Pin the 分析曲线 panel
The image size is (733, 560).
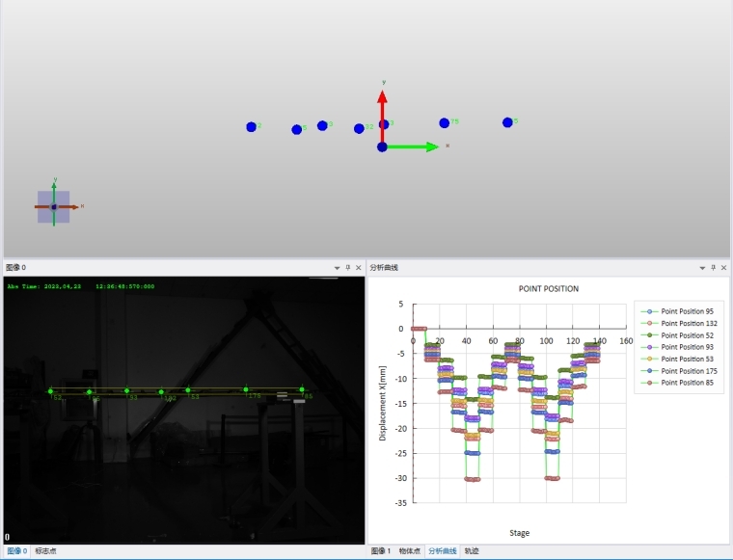click(713, 268)
